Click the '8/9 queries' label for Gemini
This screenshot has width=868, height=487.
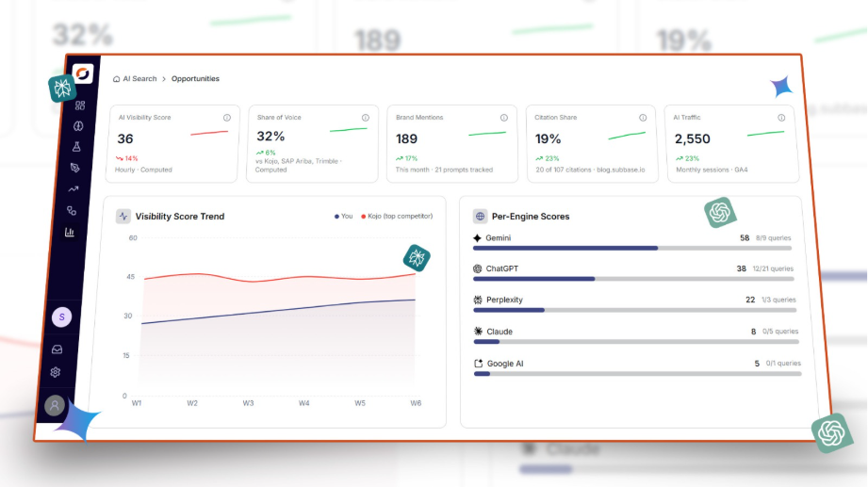pyautogui.click(x=774, y=238)
